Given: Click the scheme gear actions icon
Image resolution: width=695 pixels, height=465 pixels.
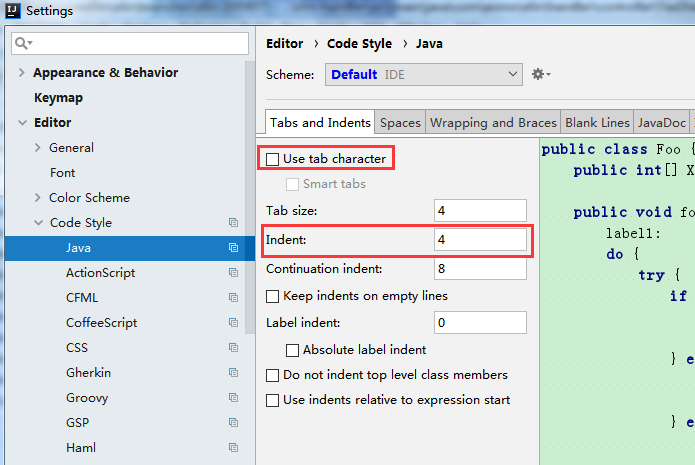Looking at the screenshot, I should coord(540,74).
